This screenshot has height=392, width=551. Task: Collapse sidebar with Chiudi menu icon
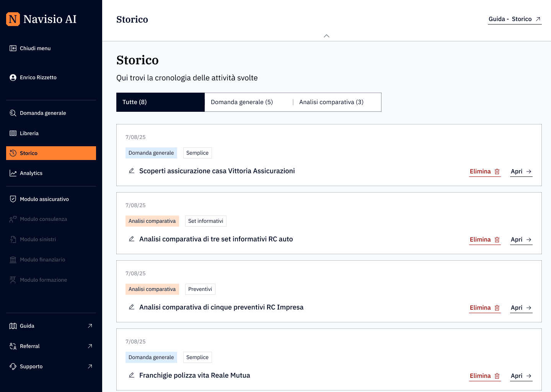coord(13,48)
